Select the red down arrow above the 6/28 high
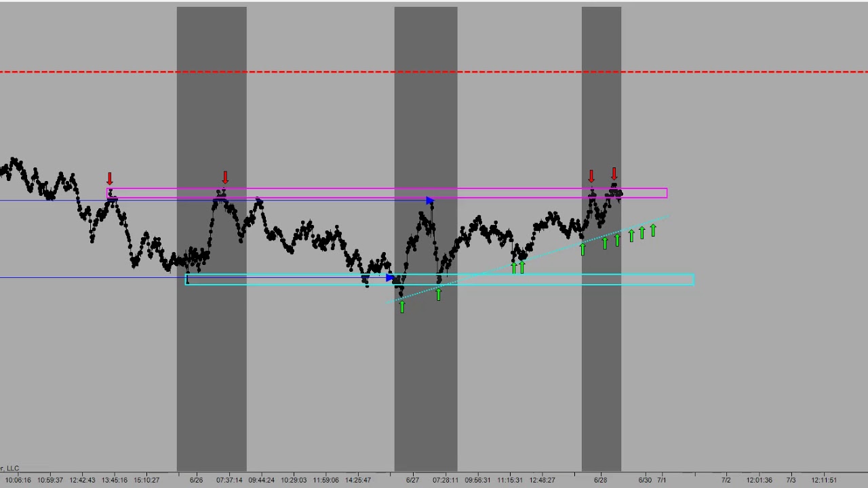 [591, 177]
